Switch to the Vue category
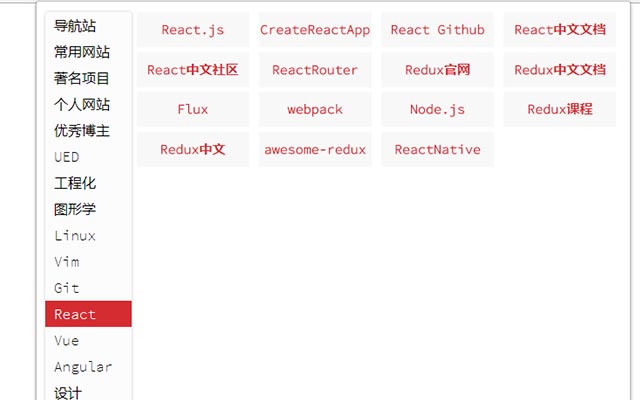640x400 pixels. tap(88, 340)
